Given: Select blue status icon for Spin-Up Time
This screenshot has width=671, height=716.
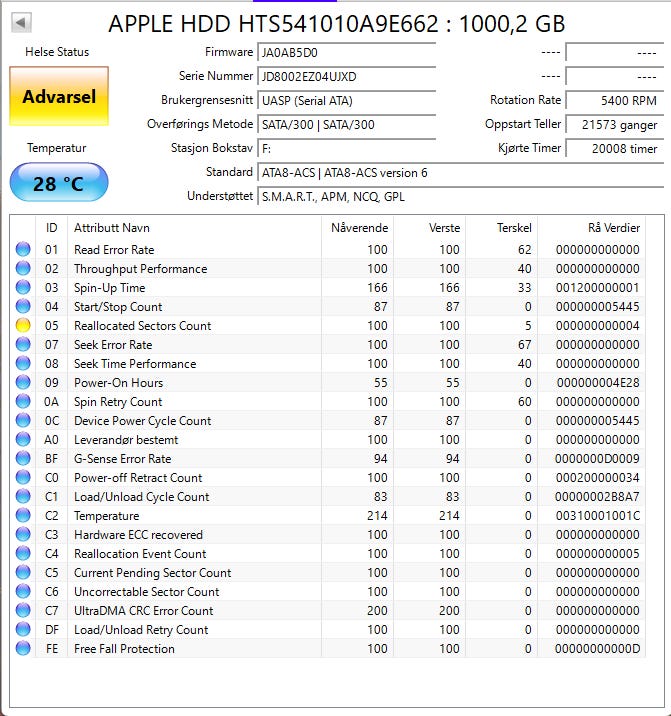Looking at the screenshot, I should [23, 287].
